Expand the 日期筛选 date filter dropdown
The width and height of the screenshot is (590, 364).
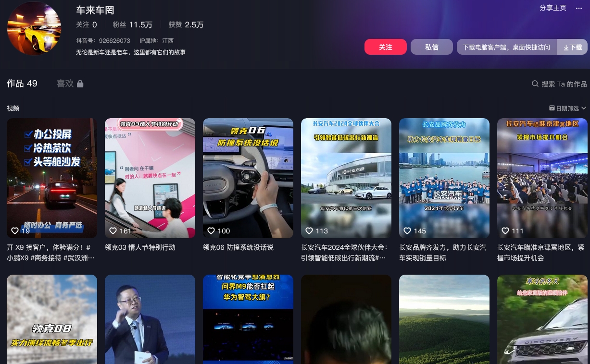568,109
